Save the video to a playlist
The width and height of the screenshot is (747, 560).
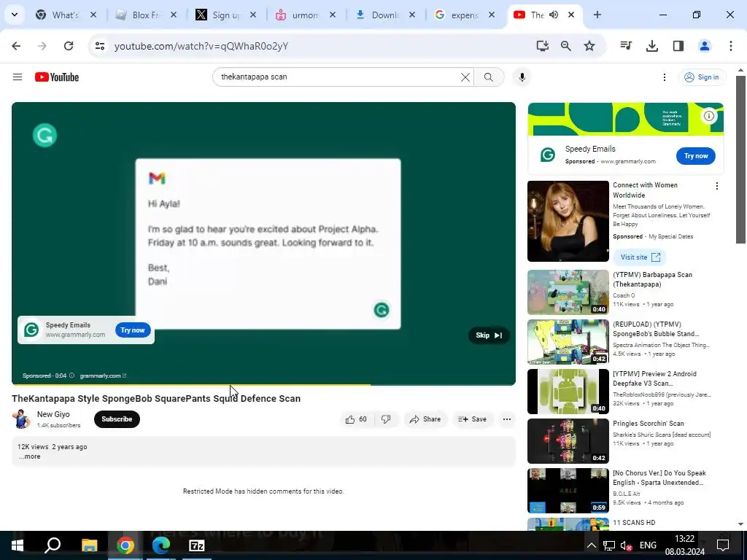coord(472,419)
